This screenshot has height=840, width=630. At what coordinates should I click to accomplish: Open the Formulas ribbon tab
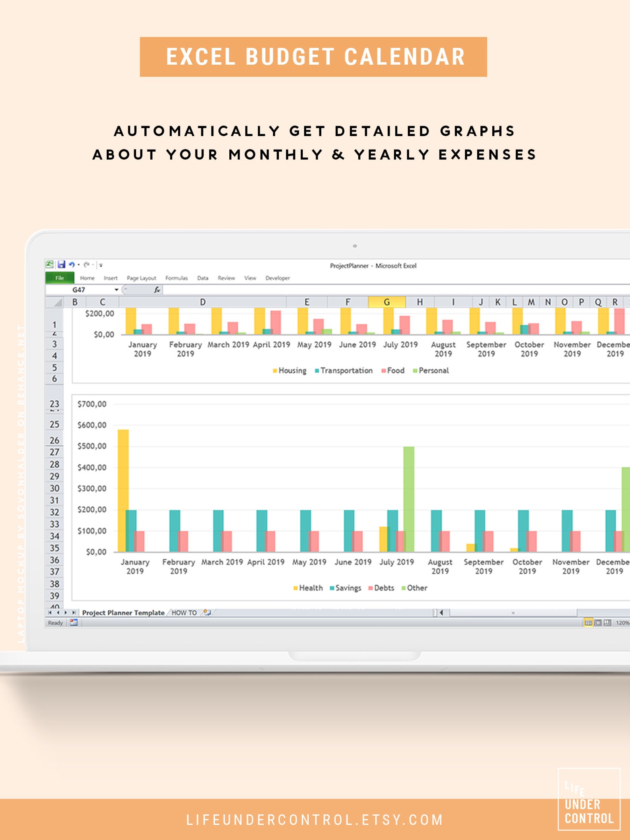coord(177,278)
